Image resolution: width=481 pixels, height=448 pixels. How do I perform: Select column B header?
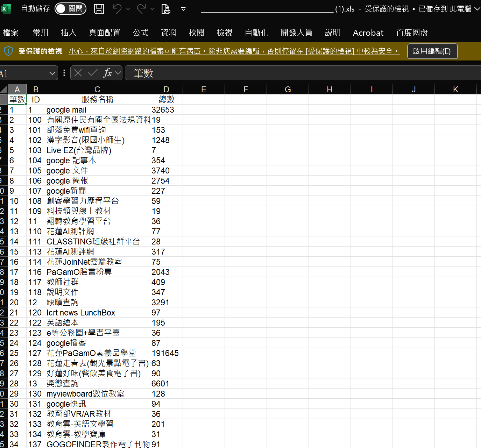pos(36,90)
